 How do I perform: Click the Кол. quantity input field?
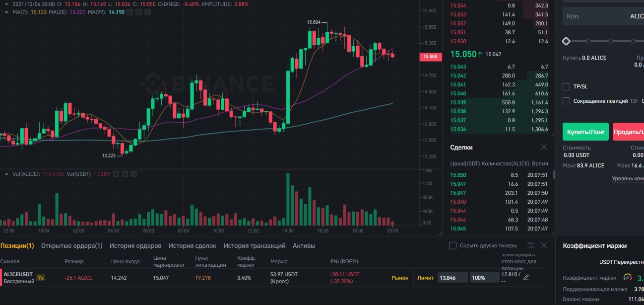pos(603,16)
